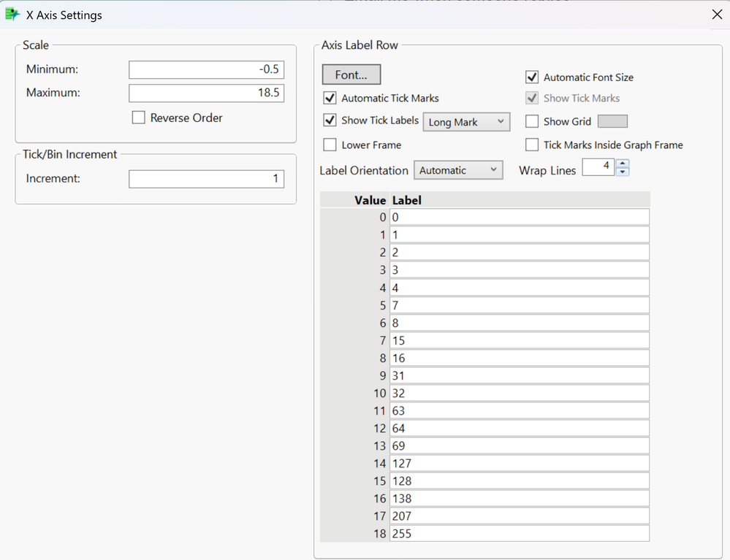730x560 pixels.
Task: Turn off Automatic Font Size
Action: click(x=531, y=77)
